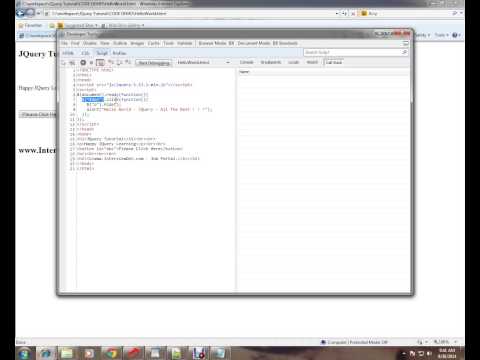Image resolution: width=480 pixels, height=360 pixels.
Task: Click the Please Click Here page button
Action: click(38, 114)
